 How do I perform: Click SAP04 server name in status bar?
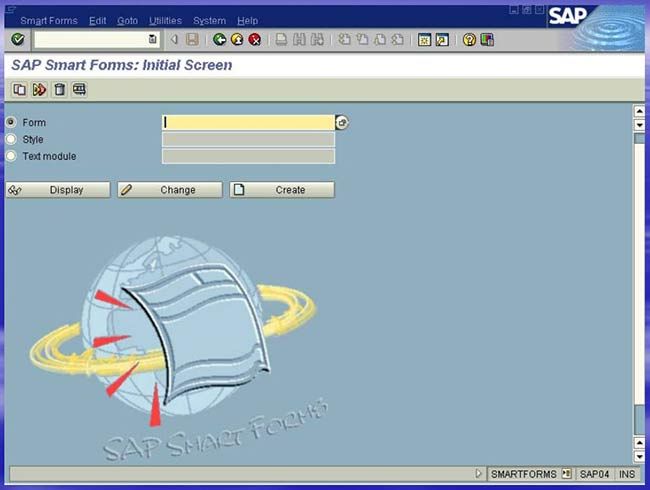594,474
